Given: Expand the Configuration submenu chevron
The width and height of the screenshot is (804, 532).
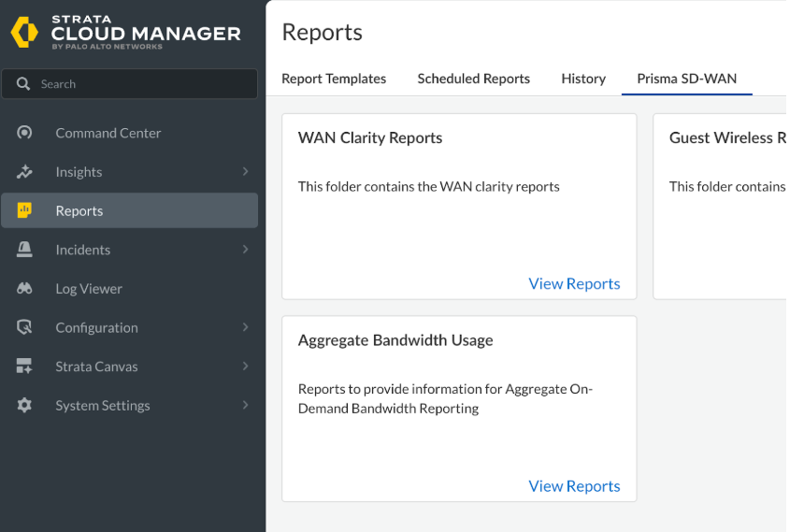Looking at the screenshot, I should [x=245, y=327].
